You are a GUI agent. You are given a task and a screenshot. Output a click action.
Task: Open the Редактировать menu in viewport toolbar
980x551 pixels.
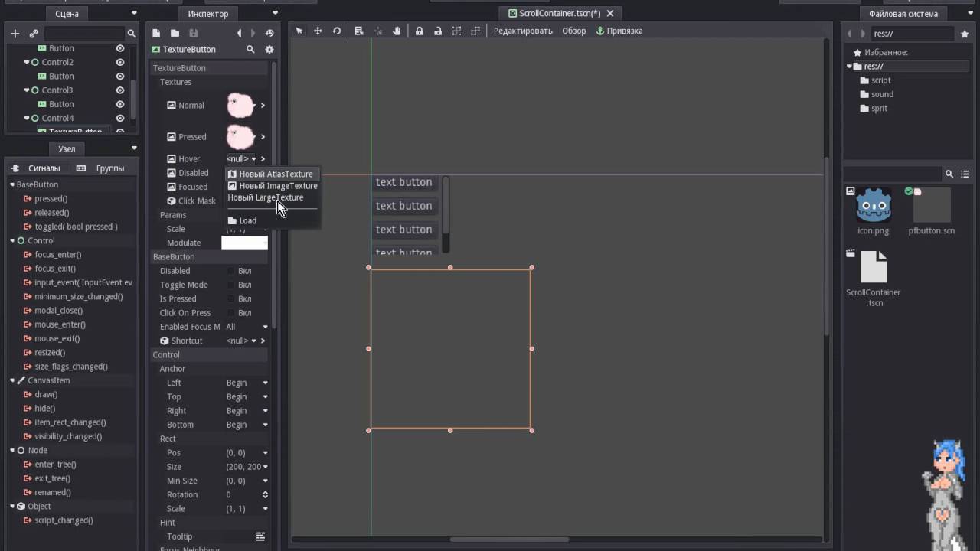pyautogui.click(x=523, y=31)
